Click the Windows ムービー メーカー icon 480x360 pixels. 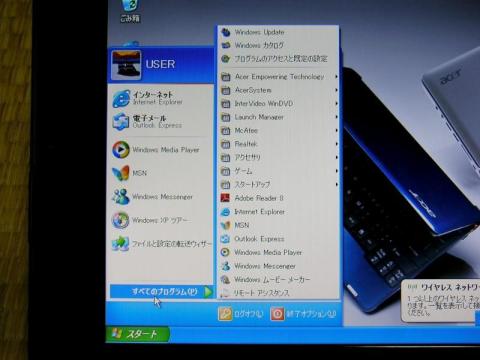point(225,280)
